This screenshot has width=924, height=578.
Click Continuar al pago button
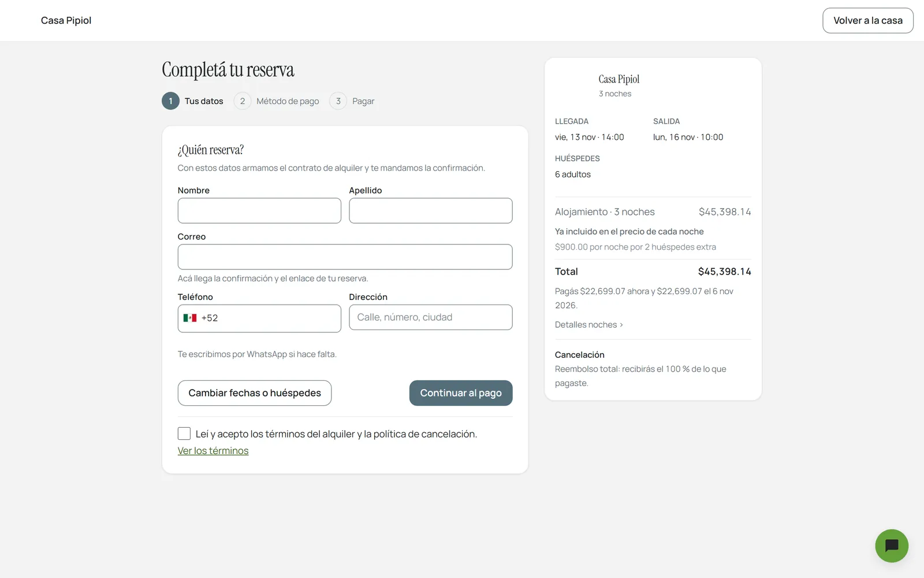tap(461, 393)
